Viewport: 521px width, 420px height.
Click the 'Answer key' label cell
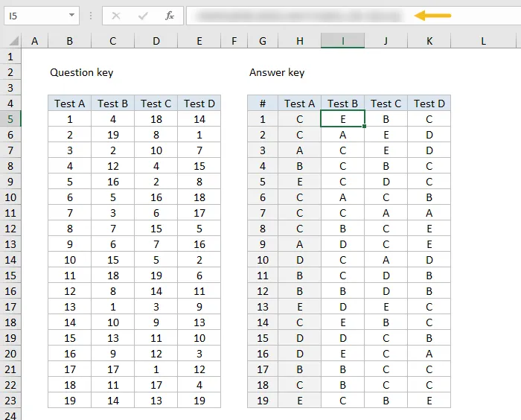[277, 72]
